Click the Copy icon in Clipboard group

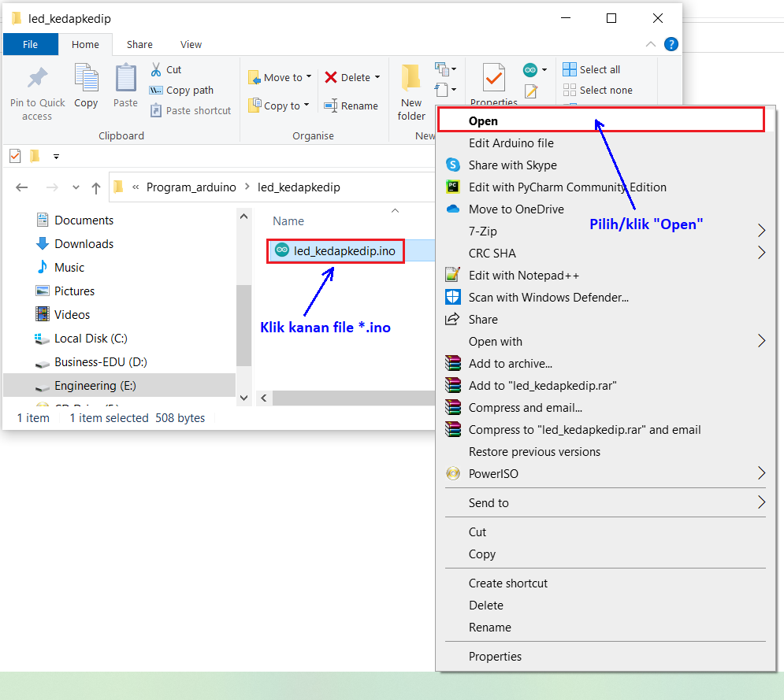point(86,77)
